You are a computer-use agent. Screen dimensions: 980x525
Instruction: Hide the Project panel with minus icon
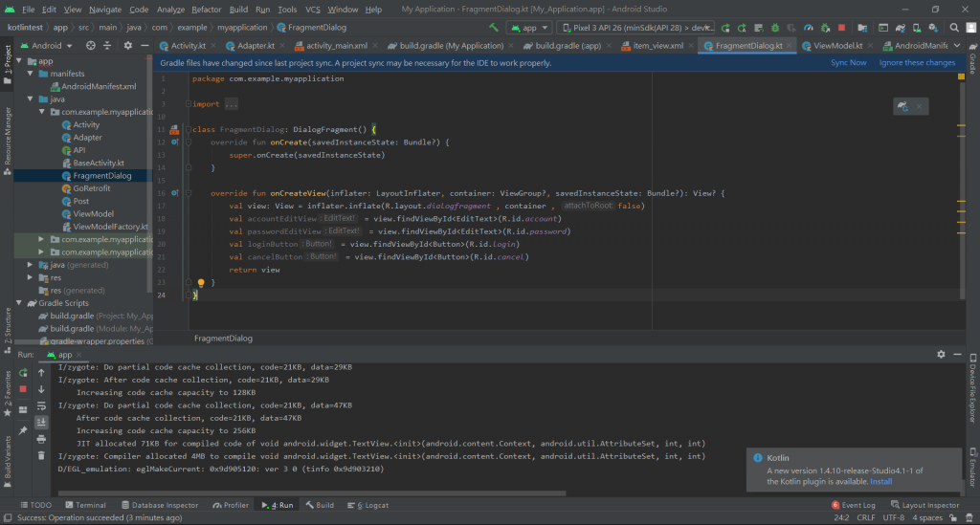145,46
